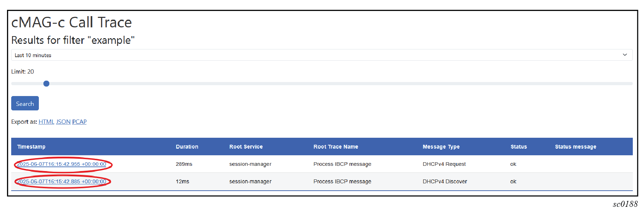Click the Status message column header
This screenshot has width=644, height=211.
coord(575,147)
